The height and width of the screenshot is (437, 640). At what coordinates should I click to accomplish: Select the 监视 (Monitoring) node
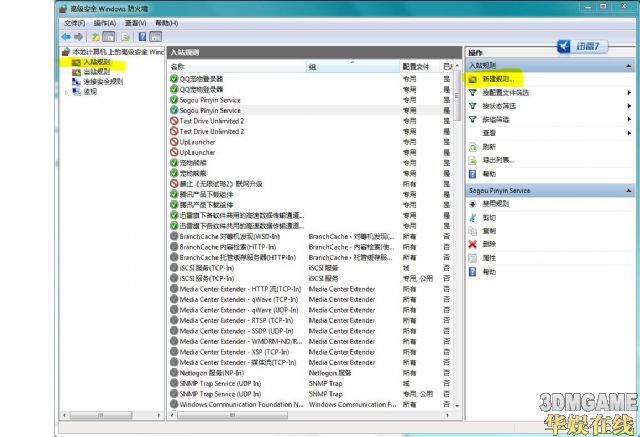click(x=90, y=92)
